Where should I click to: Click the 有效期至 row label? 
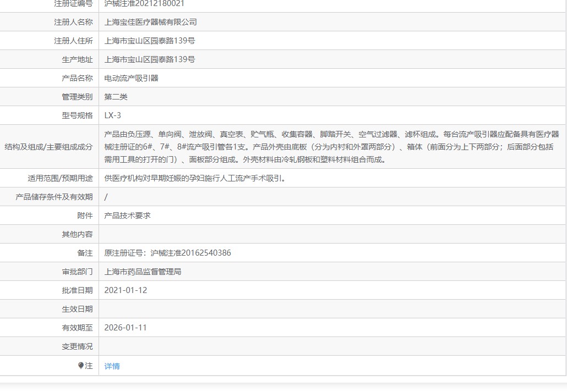(x=78, y=328)
